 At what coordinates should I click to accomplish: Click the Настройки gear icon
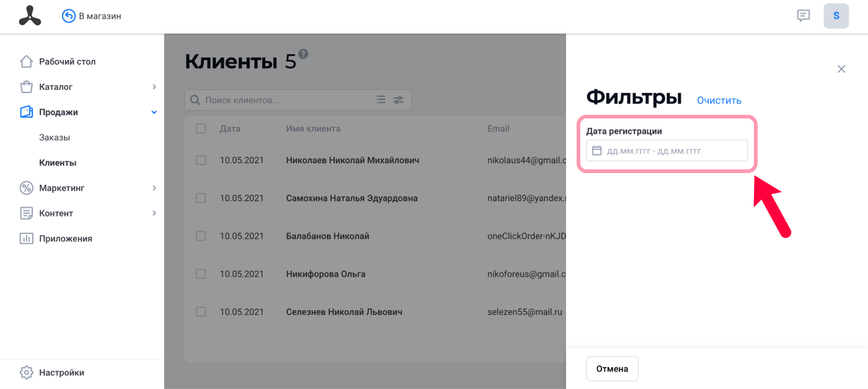click(x=26, y=373)
